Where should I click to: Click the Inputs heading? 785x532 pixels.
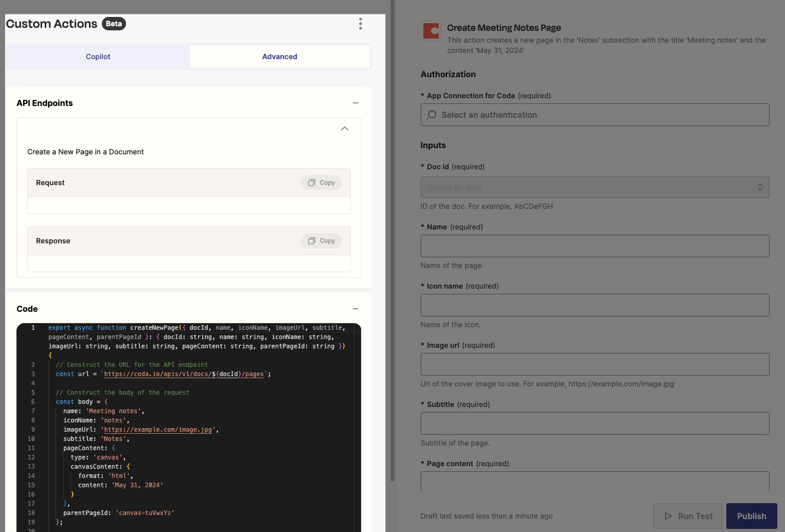coord(433,145)
